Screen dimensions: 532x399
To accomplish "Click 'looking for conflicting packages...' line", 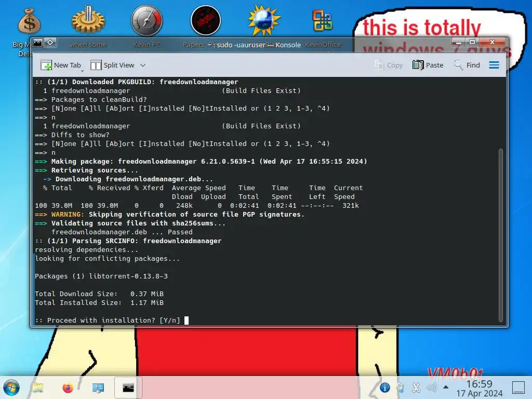I will (x=107, y=259).
